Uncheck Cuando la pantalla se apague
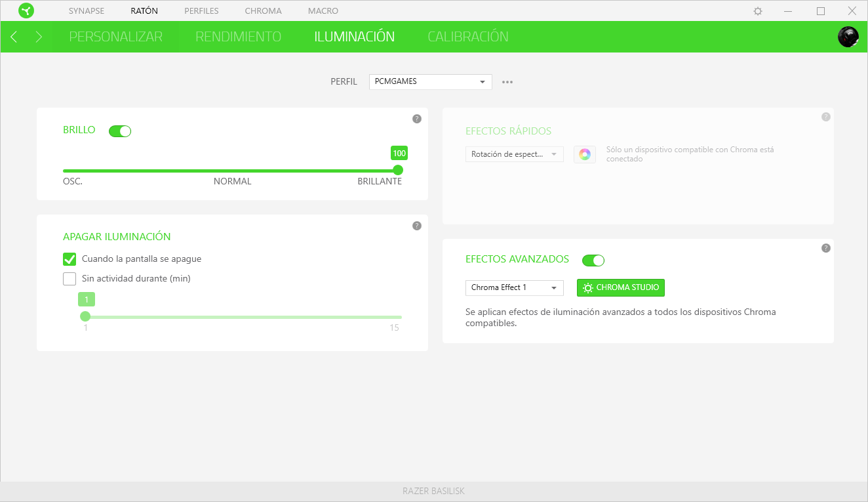The height and width of the screenshot is (502, 868). click(x=69, y=259)
